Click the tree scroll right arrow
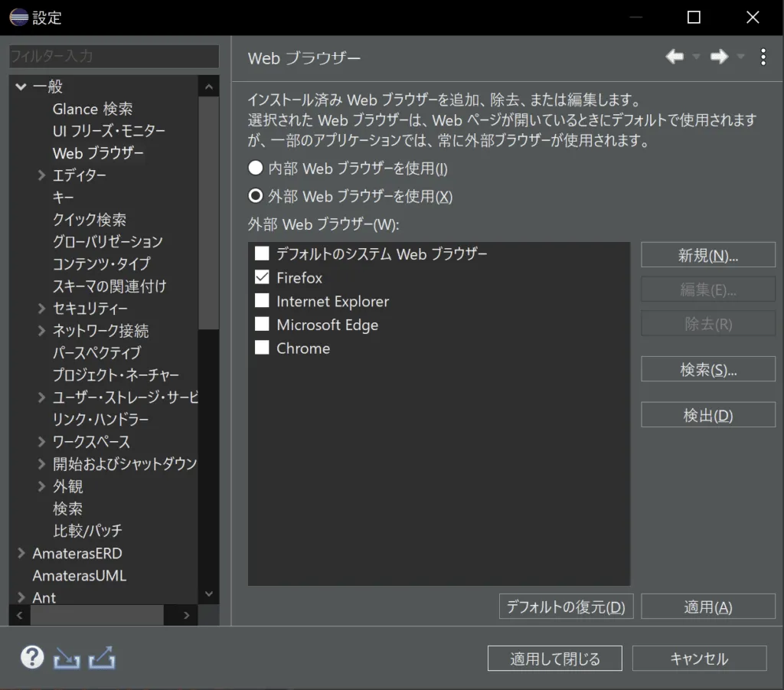Image resolution: width=784 pixels, height=690 pixels. coord(187,615)
